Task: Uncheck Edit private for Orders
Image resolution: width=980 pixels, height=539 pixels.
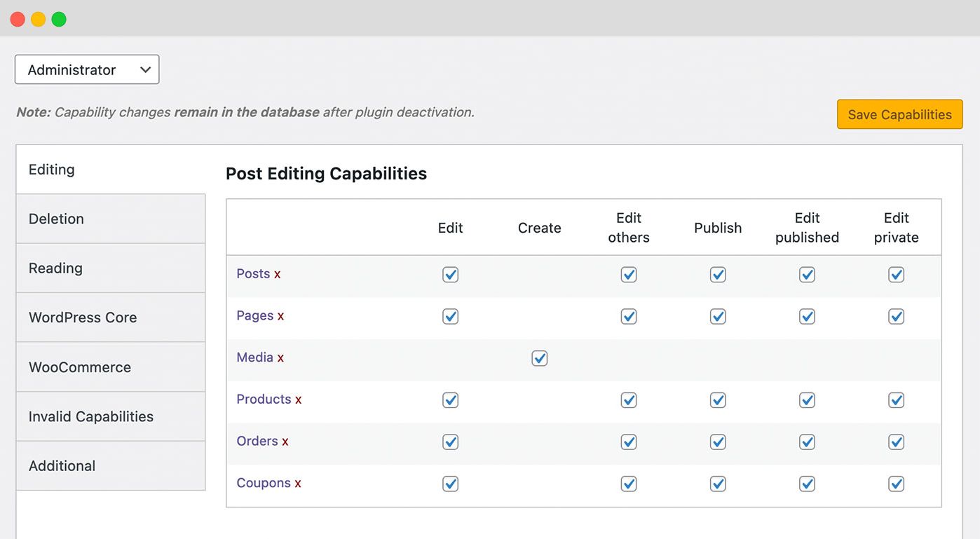Action: click(x=896, y=442)
